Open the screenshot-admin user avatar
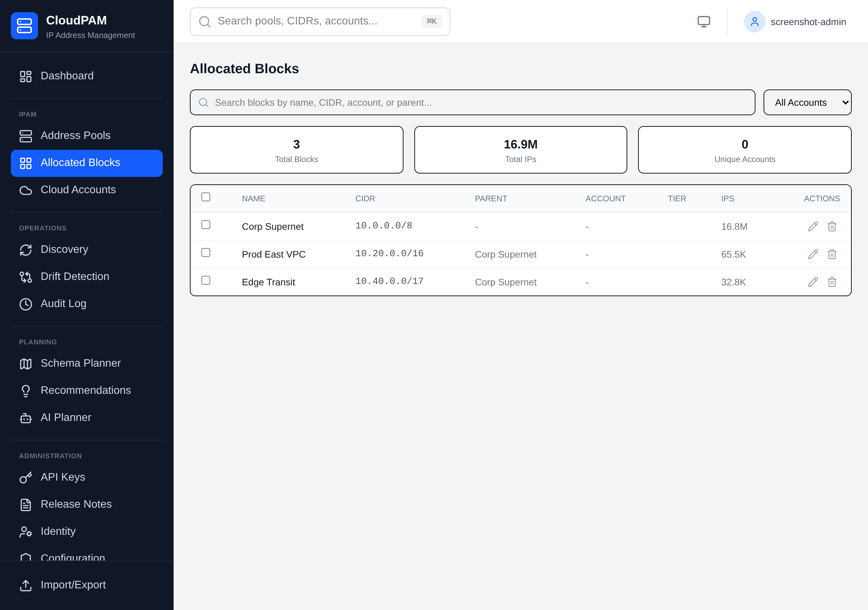868x610 pixels. [754, 22]
